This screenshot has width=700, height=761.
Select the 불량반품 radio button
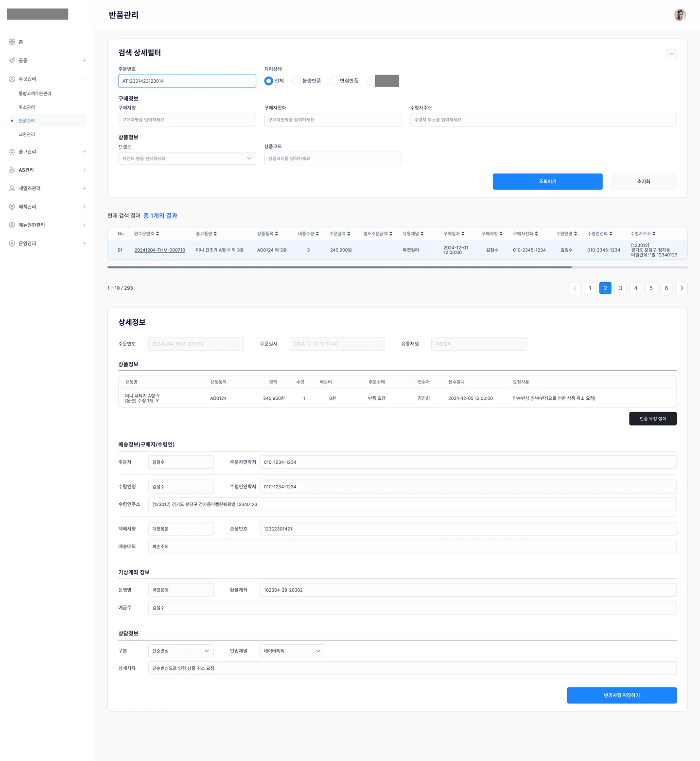(x=296, y=81)
